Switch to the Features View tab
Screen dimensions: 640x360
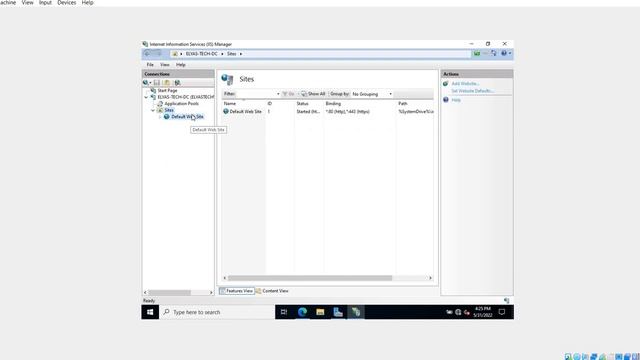[237, 291]
